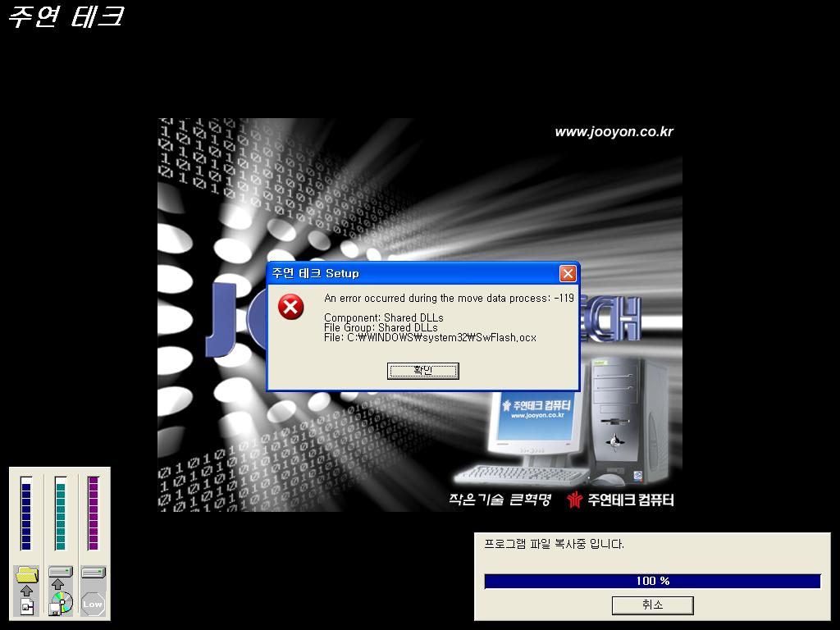
Task: Cancel the install with the 취소 button
Action: (652, 605)
